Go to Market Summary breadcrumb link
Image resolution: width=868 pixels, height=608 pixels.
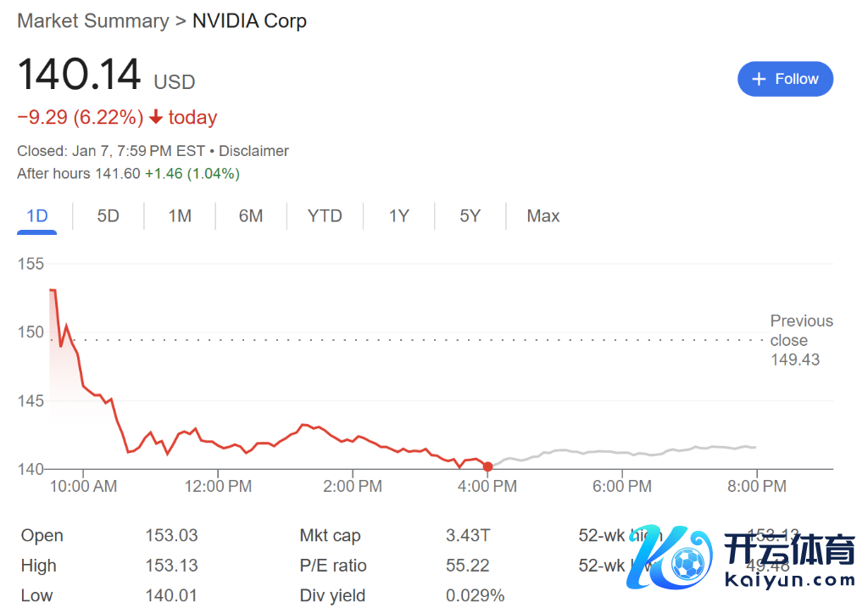(93, 21)
